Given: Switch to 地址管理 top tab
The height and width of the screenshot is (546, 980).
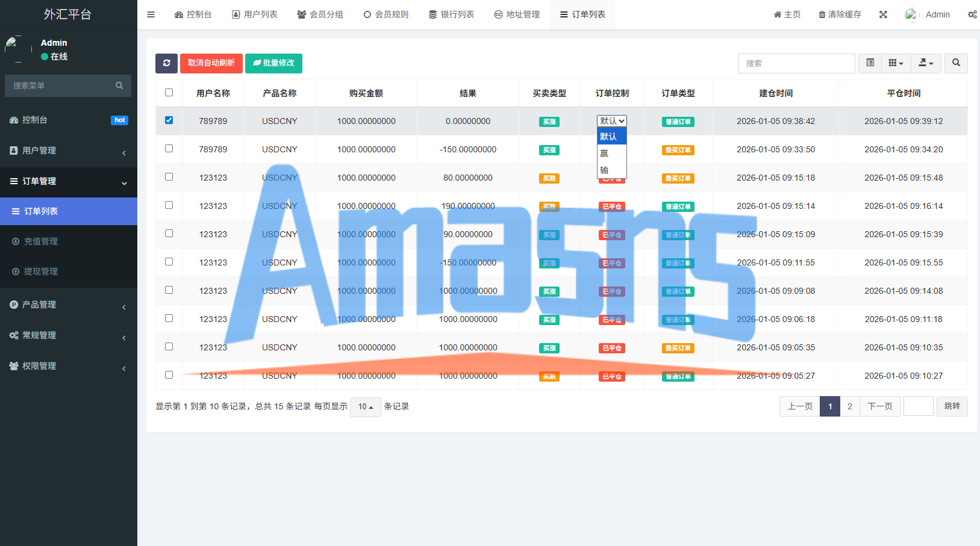Looking at the screenshot, I should (x=517, y=14).
